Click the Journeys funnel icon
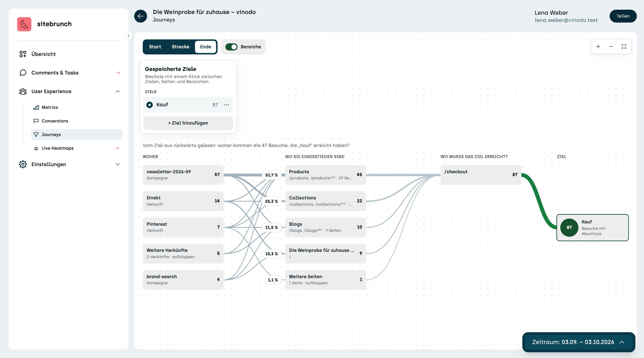Viewport: 644px width, 358px height. pos(36,135)
